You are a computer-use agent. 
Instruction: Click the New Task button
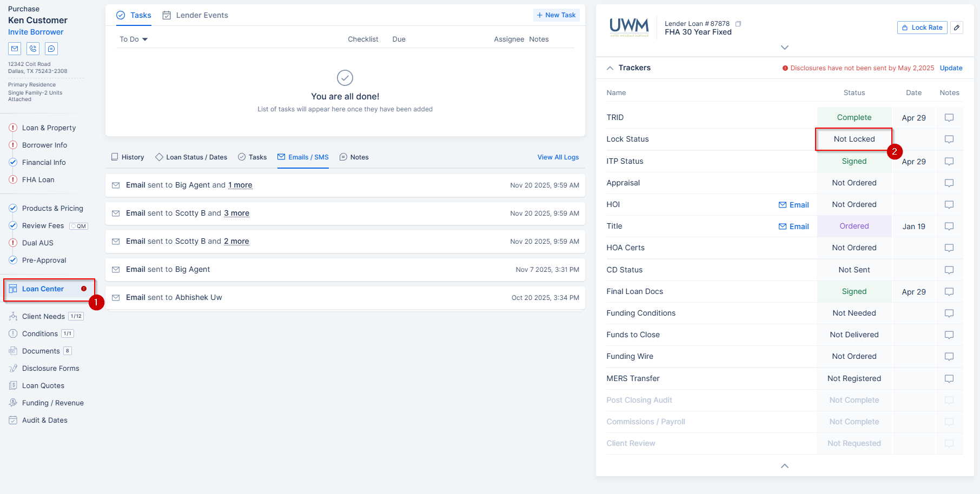(x=556, y=15)
